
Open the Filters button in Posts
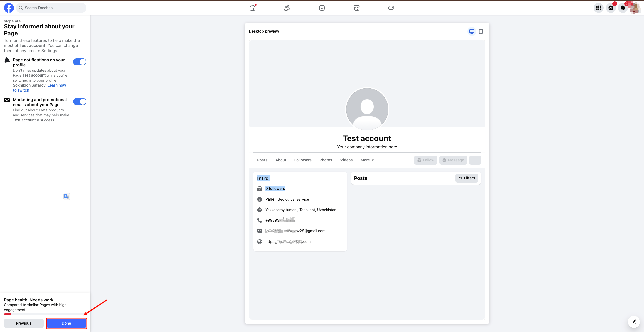[467, 178]
